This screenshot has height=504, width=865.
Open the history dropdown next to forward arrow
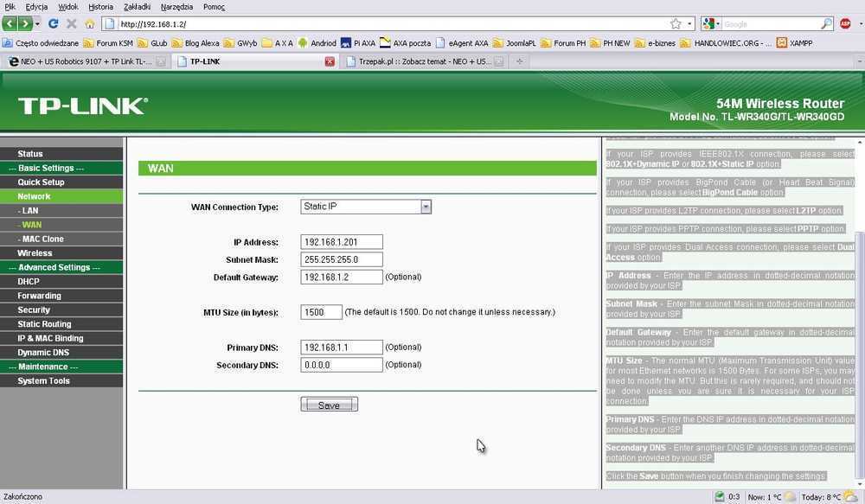[x=37, y=23]
